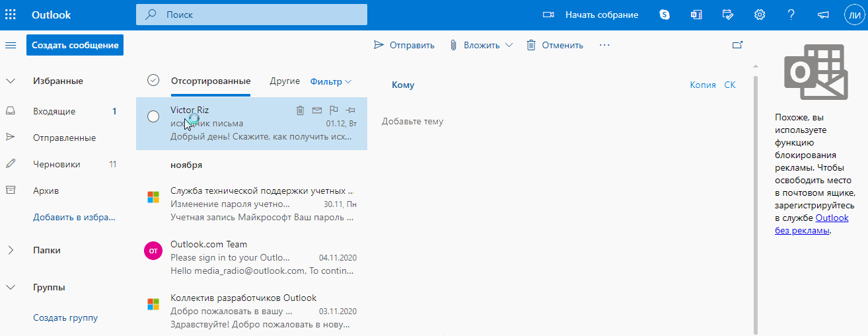This screenshot has height=336, width=868.
Task: Click the Outlook brand title
Action: pos(52,15)
